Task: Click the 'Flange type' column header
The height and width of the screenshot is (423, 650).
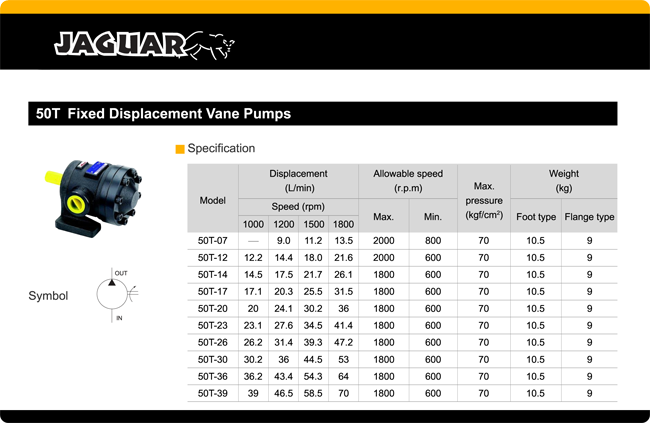Action: click(x=589, y=217)
